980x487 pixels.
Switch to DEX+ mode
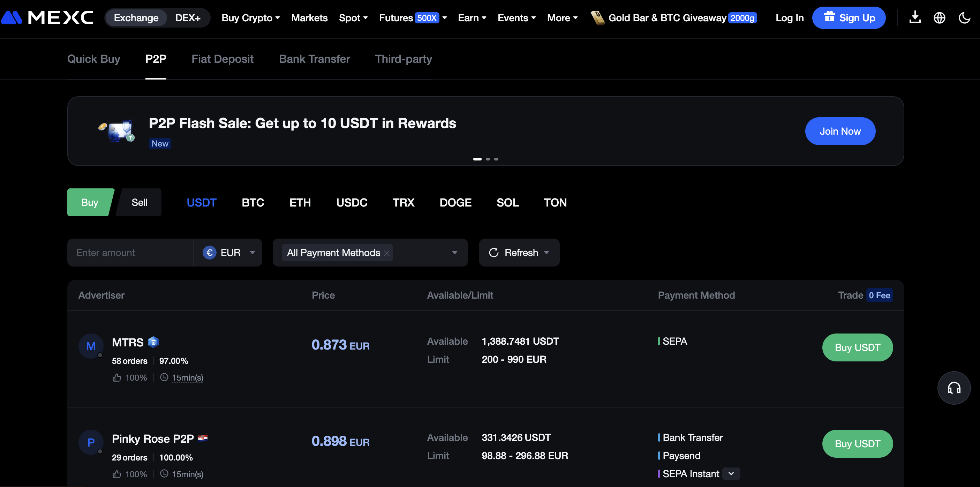click(x=188, y=18)
